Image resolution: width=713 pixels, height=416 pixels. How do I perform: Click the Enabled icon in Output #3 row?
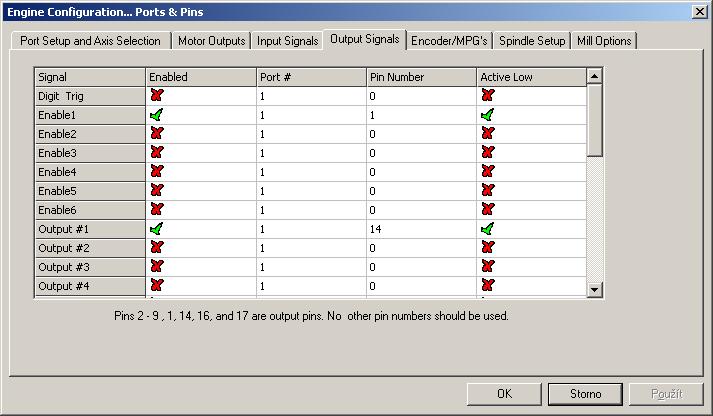[156, 267]
